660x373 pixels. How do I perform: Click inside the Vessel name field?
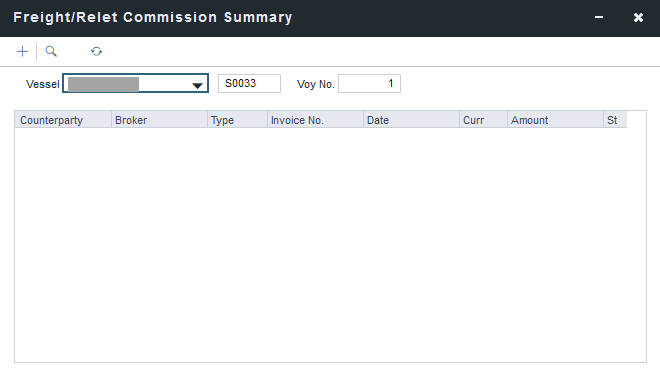pyautogui.click(x=126, y=84)
